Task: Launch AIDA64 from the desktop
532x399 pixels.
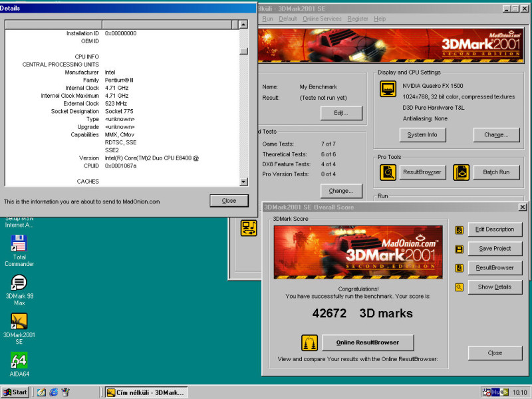Action: click(x=19, y=364)
